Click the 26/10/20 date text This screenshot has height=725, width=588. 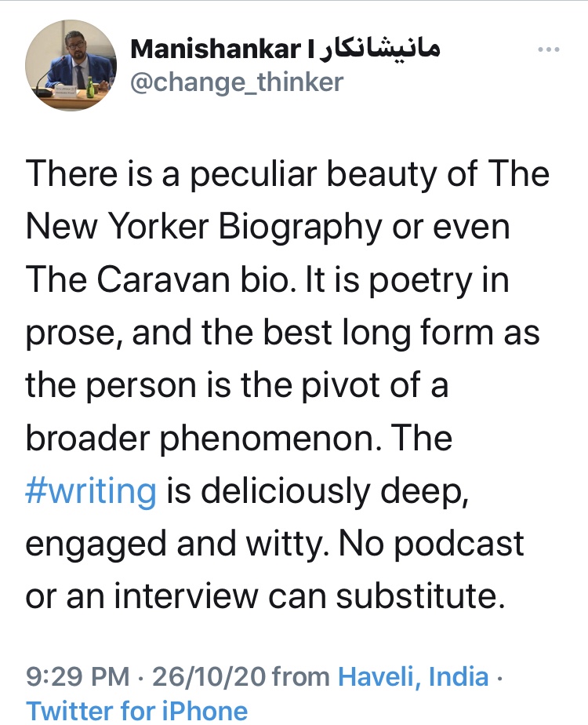(x=209, y=676)
